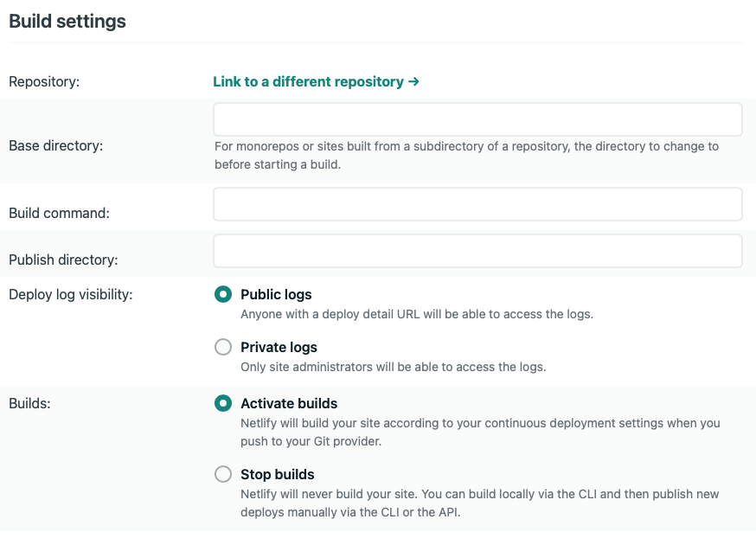This screenshot has height=545, width=756.
Task: Select the Publish directory input field
Action: pos(477,251)
